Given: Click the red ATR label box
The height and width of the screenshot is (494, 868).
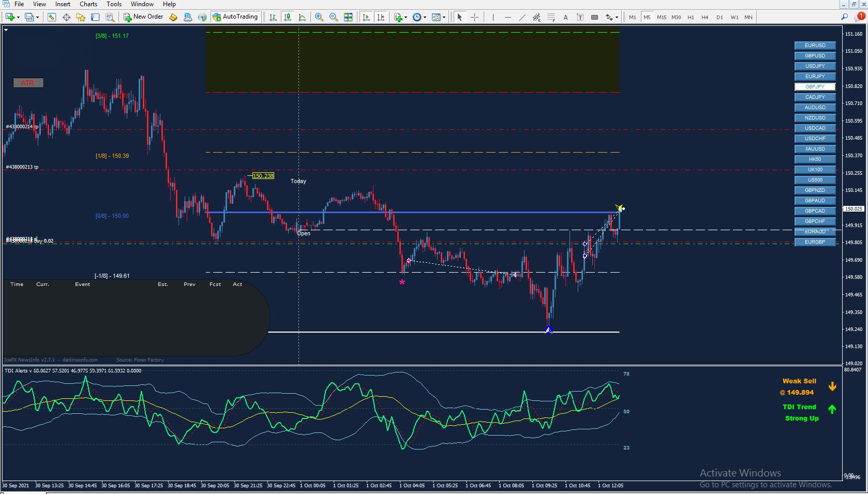Looking at the screenshot, I should click(x=28, y=83).
